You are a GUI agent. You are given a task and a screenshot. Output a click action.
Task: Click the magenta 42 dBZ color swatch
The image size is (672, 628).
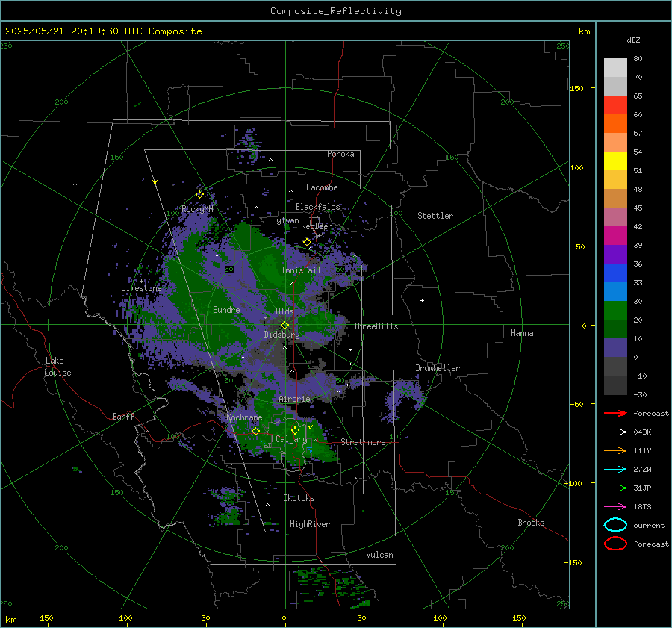tap(615, 236)
